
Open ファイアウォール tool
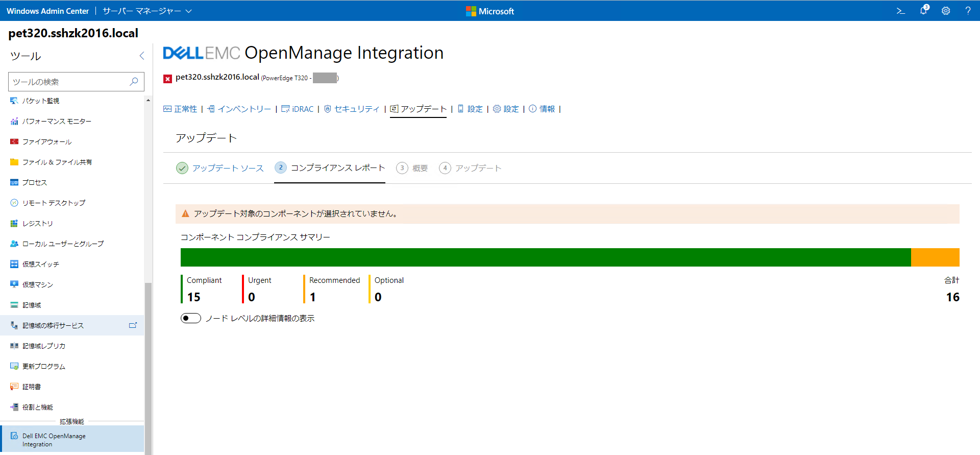point(72,141)
